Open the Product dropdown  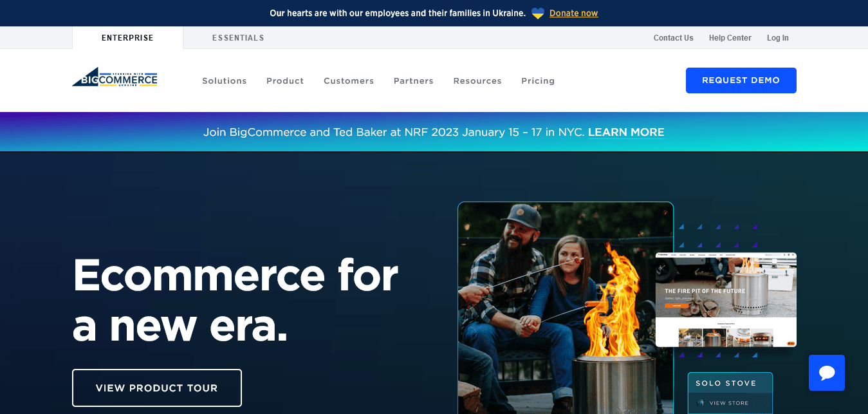[x=284, y=80]
